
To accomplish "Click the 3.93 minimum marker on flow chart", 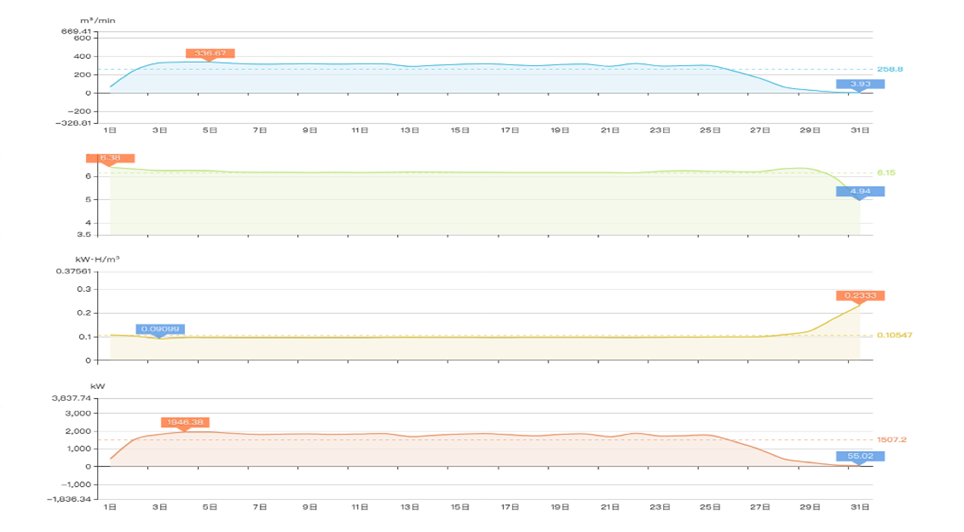I will click(x=860, y=85).
